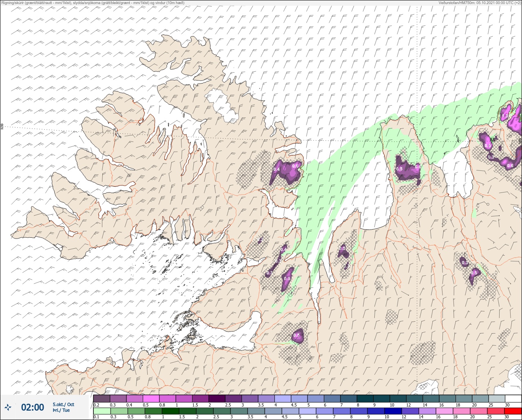The image size is (522, 420).
Task: Click the '5.okt./ Oct' date text
Action: coord(64,405)
